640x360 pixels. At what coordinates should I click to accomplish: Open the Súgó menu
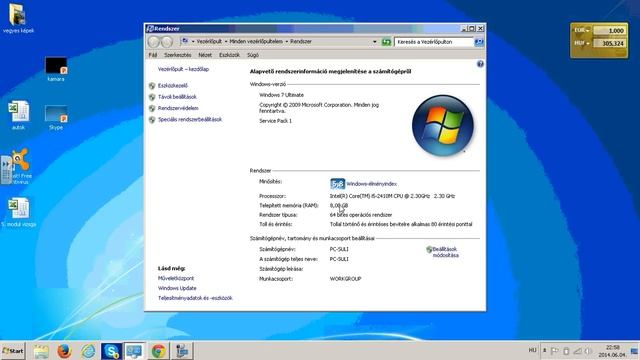pos(253,55)
